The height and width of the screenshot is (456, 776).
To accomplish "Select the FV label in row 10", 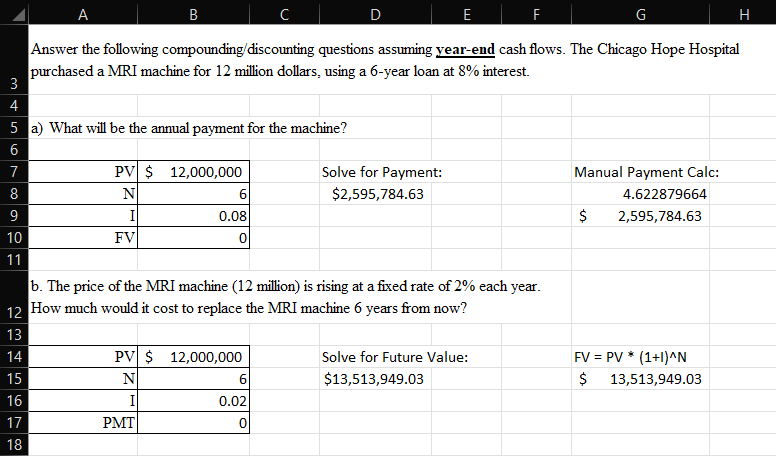I will (83, 238).
